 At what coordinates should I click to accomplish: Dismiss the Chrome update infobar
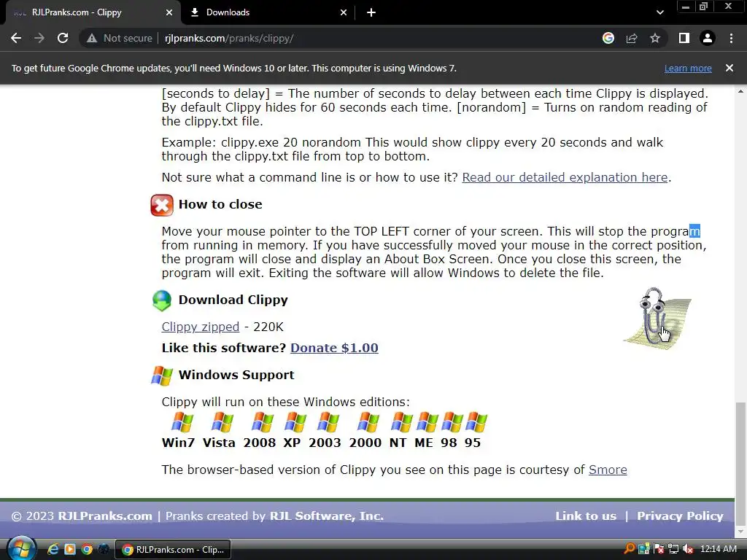coord(729,68)
